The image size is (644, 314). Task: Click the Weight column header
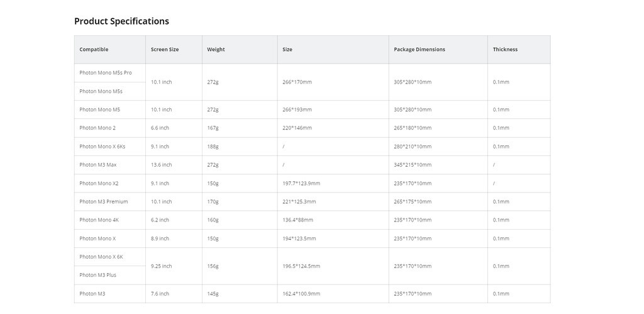240,49
